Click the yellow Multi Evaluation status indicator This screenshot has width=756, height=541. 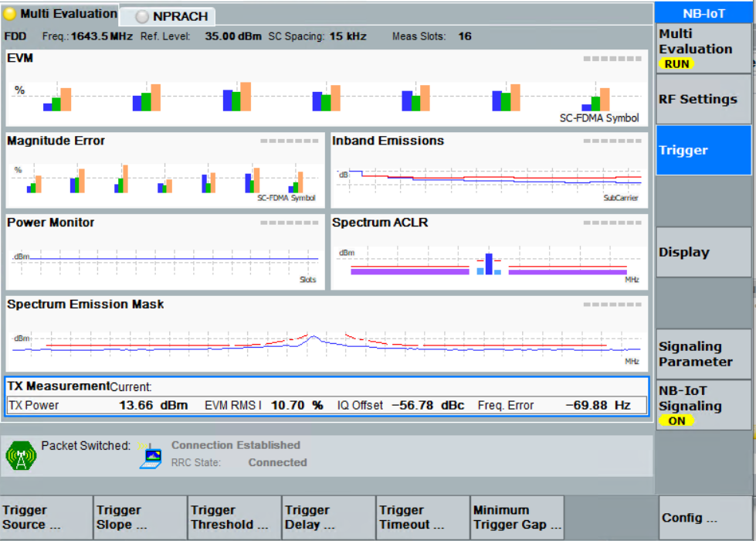pos(9,14)
